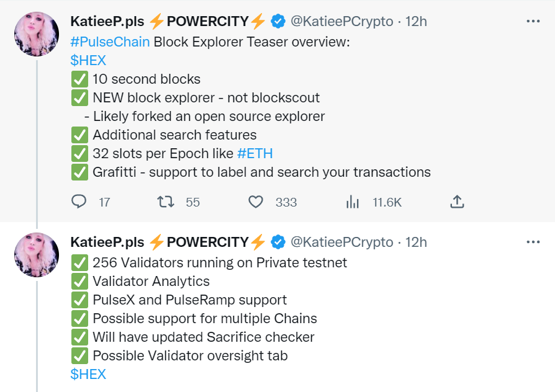Like the first tweet with heart icon
Image resolution: width=555 pixels, height=392 pixels.
pos(256,202)
